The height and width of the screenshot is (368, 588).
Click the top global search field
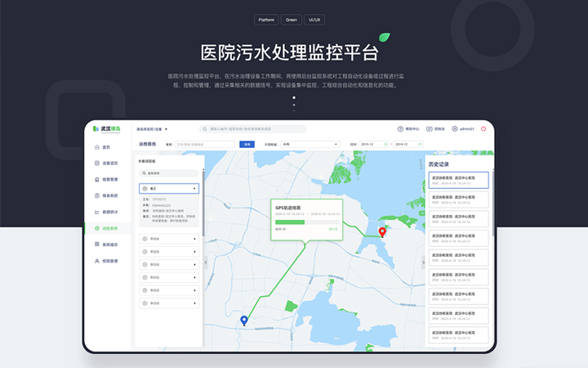coord(253,129)
